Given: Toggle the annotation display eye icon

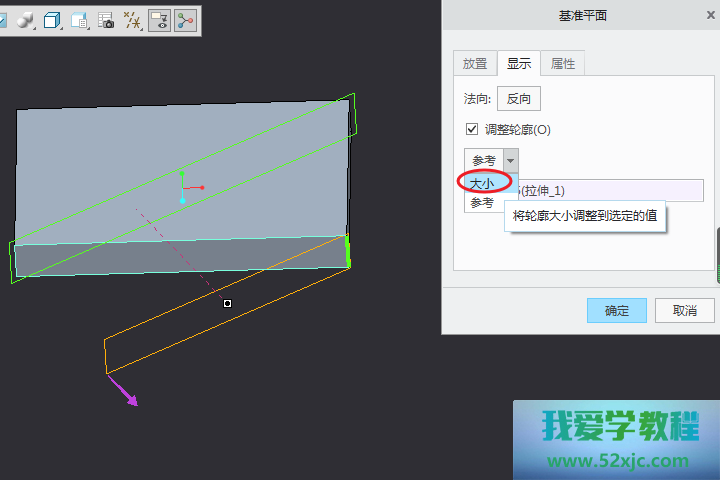Looking at the screenshot, I should click(x=159, y=20).
